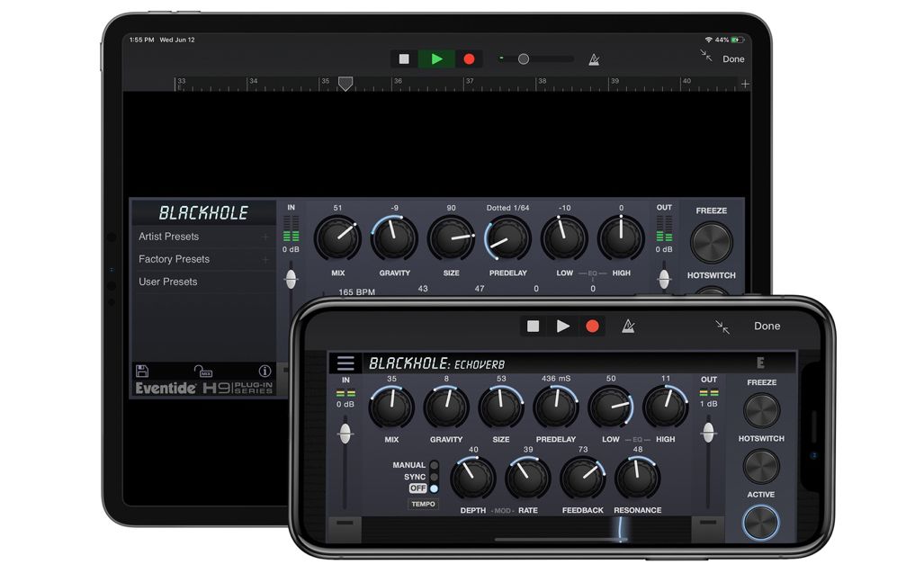Stop playback on the iPhone transport
Viewport: 924px width, 573px height.
(533, 327)
